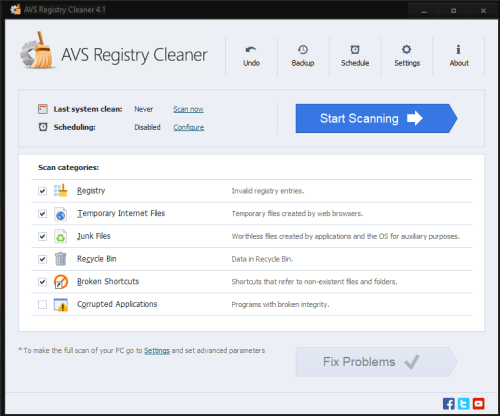Click 'Temporary files created by web browsers.' text
This screenshot has height=416, width=500.
coord(297,214)
